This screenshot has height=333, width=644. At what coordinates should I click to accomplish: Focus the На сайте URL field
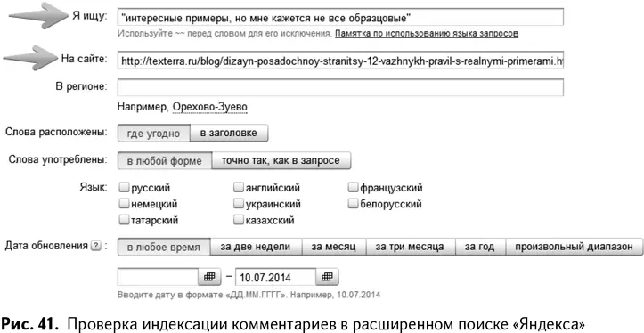click(x=340, y=61)
